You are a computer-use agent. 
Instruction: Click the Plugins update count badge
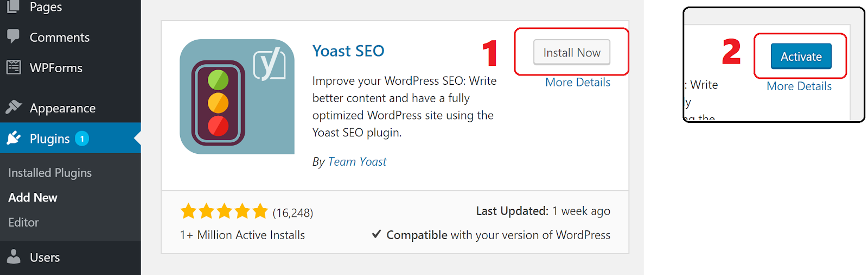(82, 139)
